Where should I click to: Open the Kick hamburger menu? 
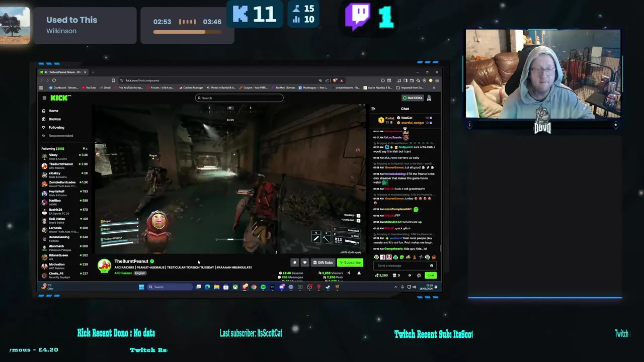44,98
